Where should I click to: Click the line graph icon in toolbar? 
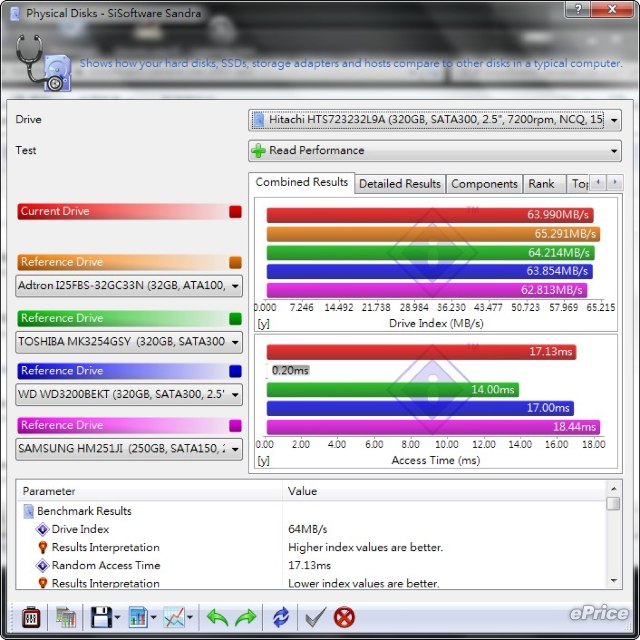click(174, 617)
